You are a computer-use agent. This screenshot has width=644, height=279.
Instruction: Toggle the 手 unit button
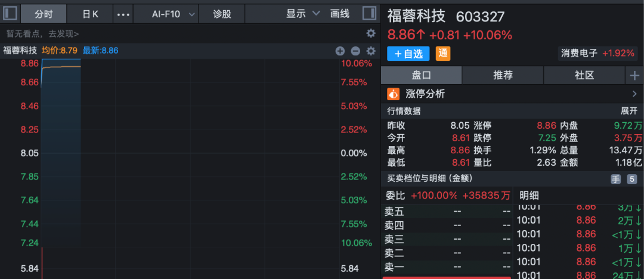(615, 179)
